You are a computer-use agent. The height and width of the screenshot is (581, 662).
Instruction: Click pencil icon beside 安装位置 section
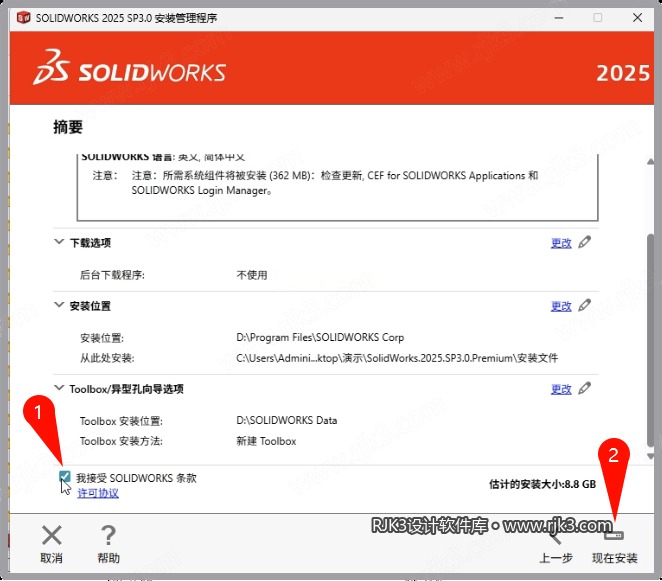click(585, 305)
